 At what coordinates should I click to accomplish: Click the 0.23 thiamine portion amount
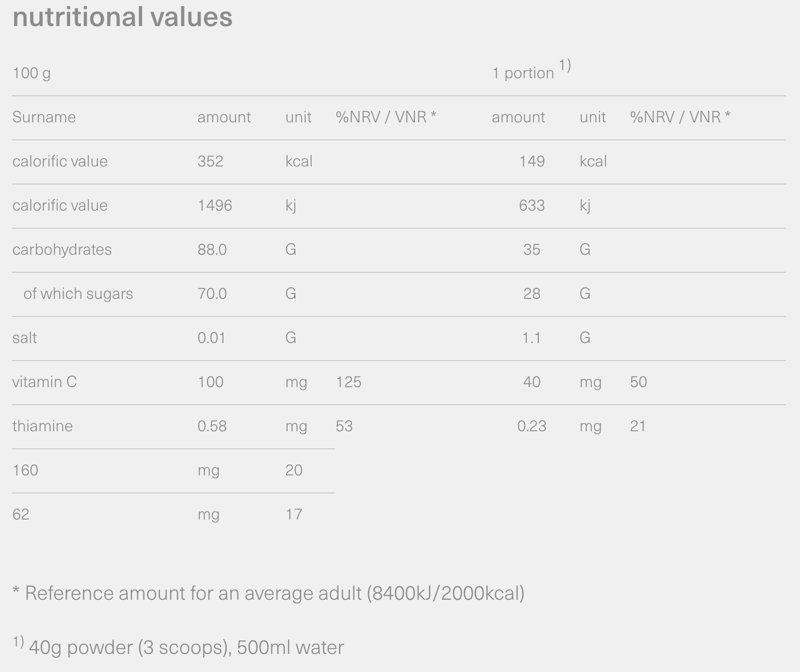(x=531, y=426)
